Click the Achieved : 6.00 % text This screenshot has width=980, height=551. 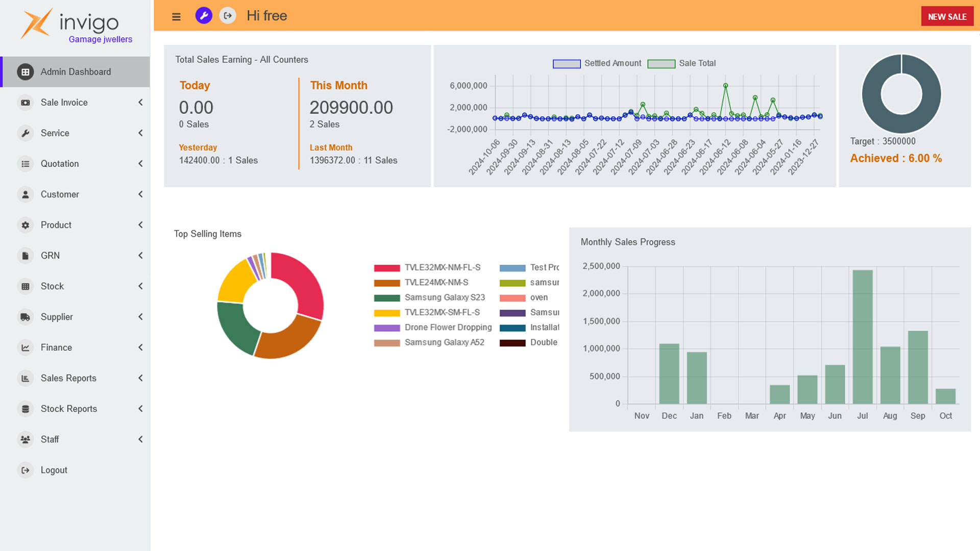[896, 158]
